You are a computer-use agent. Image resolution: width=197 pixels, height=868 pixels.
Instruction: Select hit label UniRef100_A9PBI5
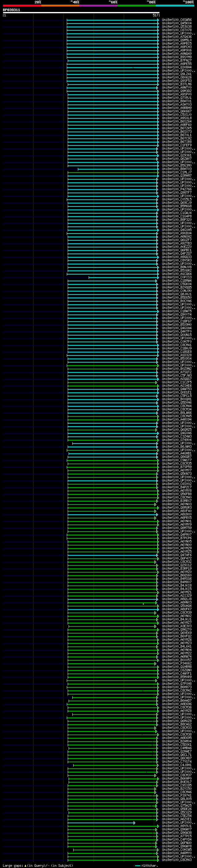[x=177, y=43]
